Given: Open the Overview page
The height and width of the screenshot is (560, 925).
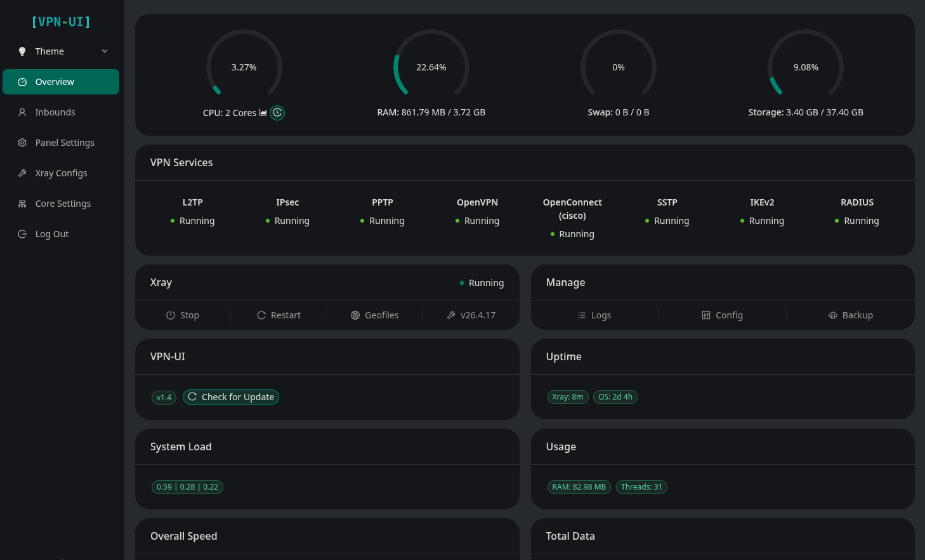Looking at the screenshot, I should pos(61,82).
